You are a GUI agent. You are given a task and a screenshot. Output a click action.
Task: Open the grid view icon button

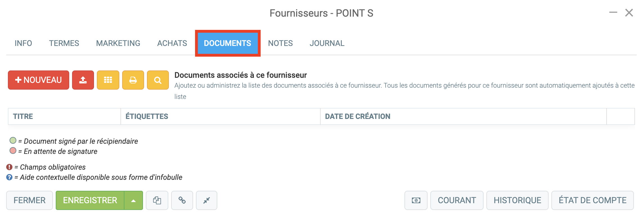tap(108, 80)
